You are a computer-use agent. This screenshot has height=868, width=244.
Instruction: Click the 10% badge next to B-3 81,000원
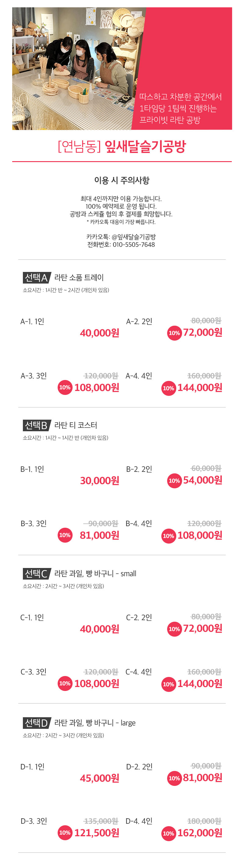[65, 535]
